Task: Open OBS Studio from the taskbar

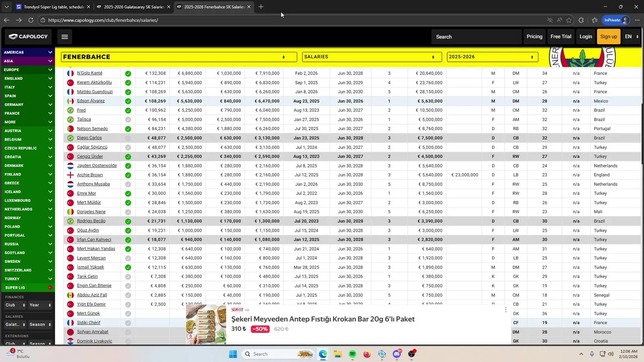Action: click(412, 354)
